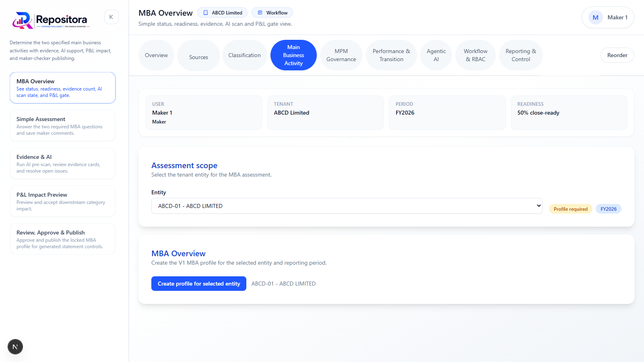644x362 pixels.
Task: Switch to the Overview tab
Action: pyautogui.click(x=156, y=55)
